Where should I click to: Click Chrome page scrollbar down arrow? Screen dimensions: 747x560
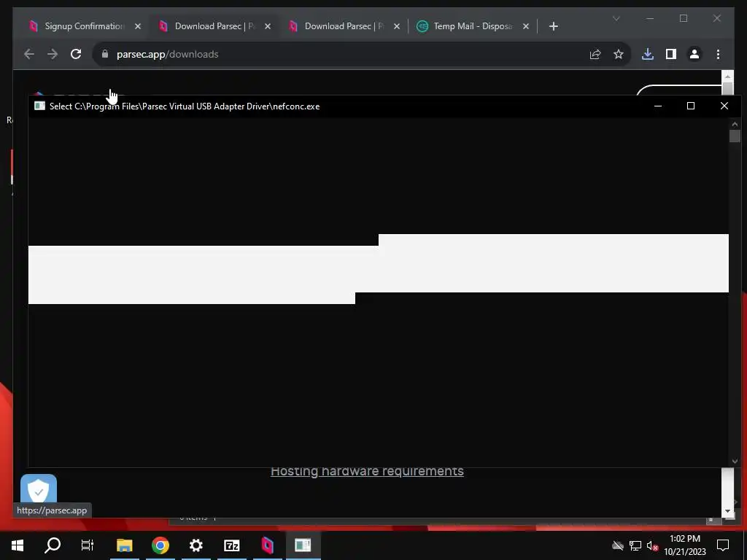[x=727, y=511]
